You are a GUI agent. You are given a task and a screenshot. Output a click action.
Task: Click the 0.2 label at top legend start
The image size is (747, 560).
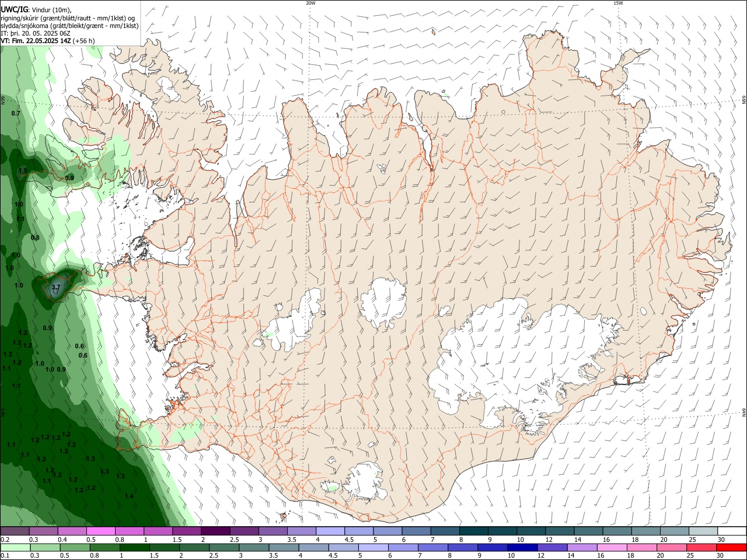[5, 540]
